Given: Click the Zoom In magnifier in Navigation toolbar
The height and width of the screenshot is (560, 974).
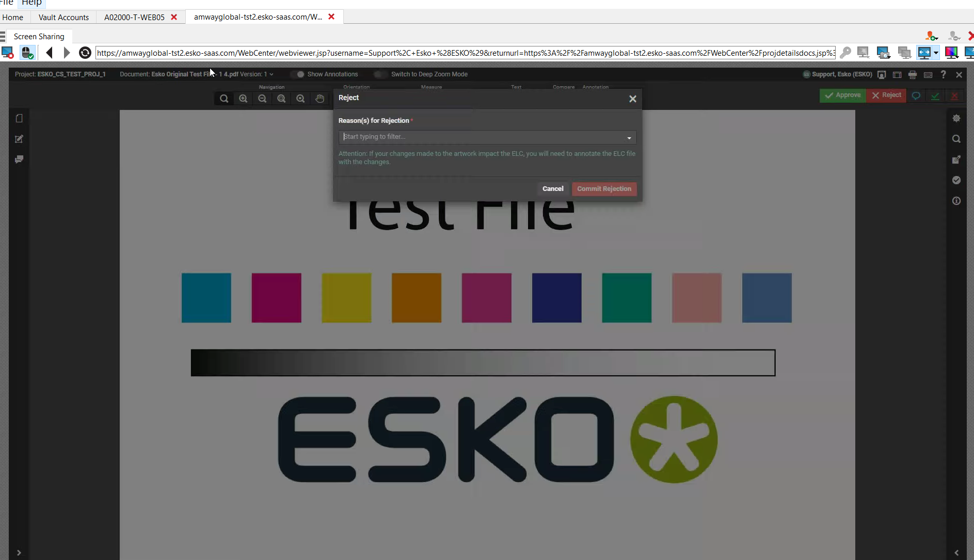Looking at the screenshot, I should pyautogui.click(x=243, y=98).
